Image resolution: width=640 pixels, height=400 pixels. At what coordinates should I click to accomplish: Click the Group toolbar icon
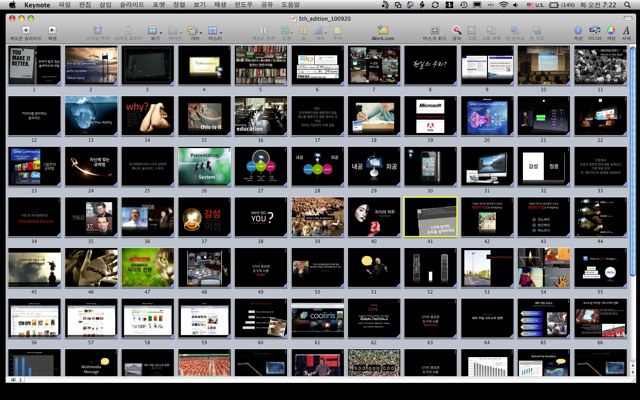point(471,31)
